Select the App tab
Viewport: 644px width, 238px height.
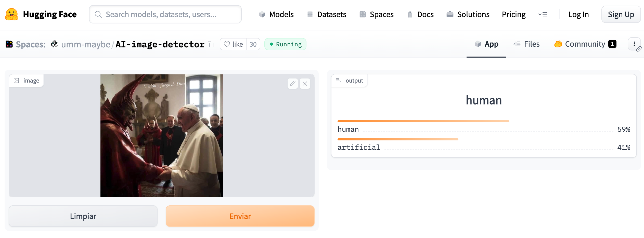[486, 44]
